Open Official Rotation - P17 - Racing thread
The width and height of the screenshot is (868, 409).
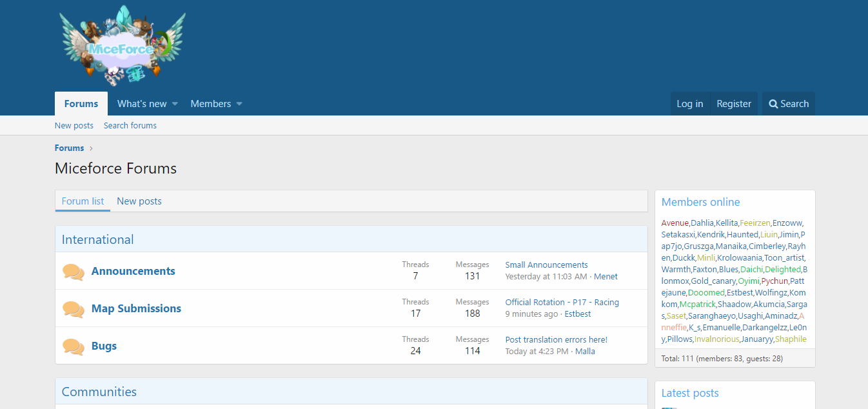(562, 303)
